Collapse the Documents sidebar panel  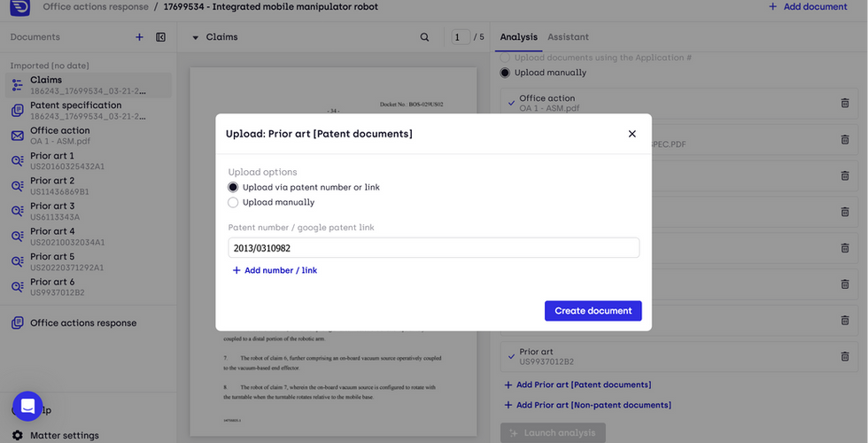tap(160, 37)
